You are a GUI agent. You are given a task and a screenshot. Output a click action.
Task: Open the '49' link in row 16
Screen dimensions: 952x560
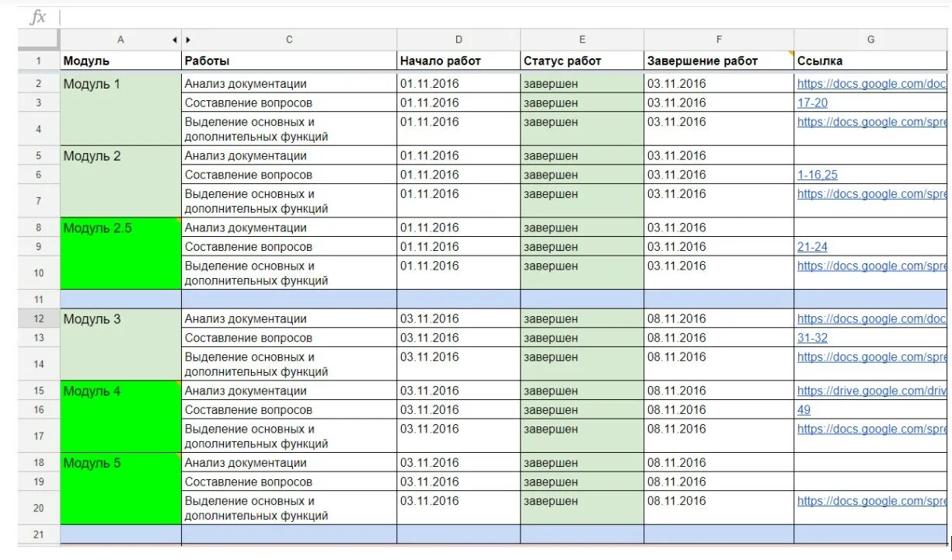click(x=804, y=410)
